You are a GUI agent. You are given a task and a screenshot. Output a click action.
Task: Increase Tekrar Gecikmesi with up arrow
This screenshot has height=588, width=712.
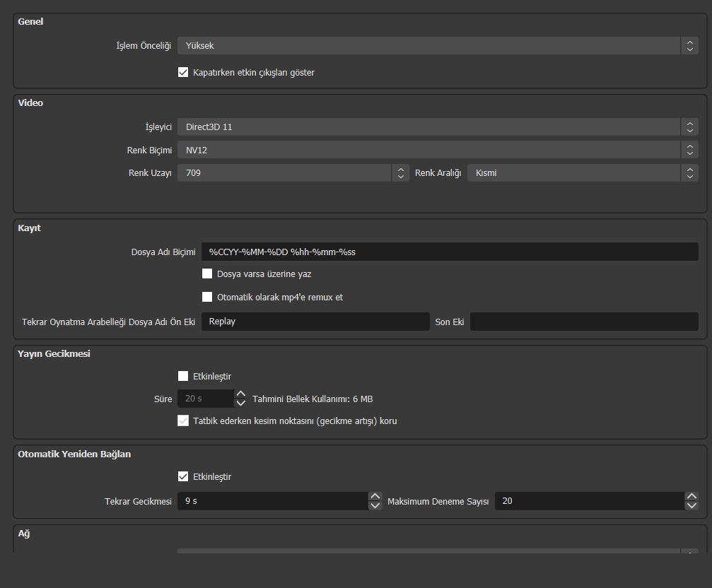tap(375, 497)
